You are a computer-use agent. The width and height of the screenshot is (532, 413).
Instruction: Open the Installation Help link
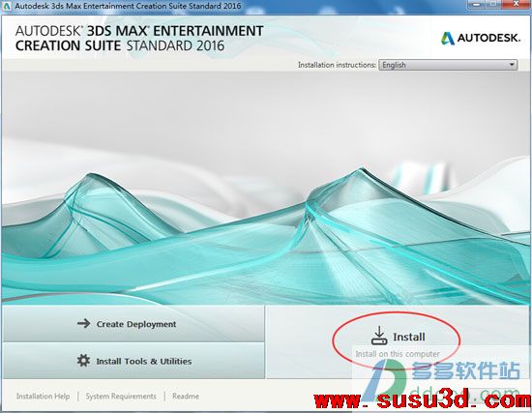[44, 396]
